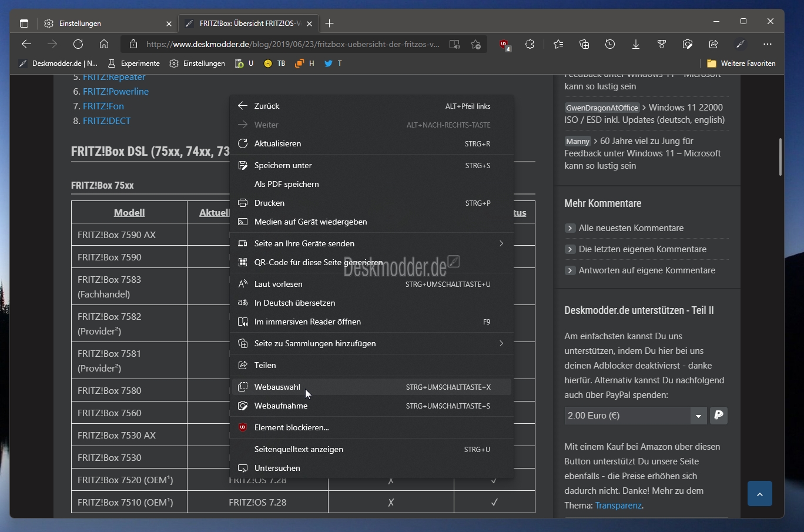Choose QR-Code für diese Seite generieren
Screen dimensions: 804x532
[x=371, y=262]
